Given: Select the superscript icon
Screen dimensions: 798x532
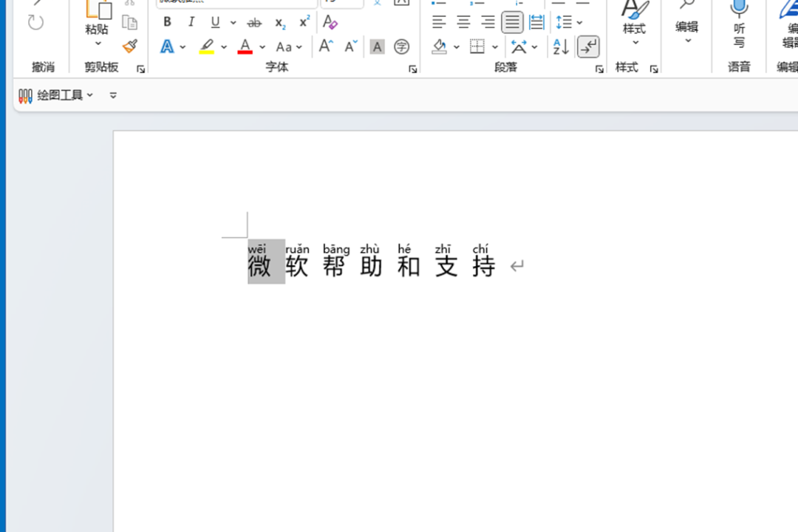Looking at the screenshot, I should tap(304, 21).
